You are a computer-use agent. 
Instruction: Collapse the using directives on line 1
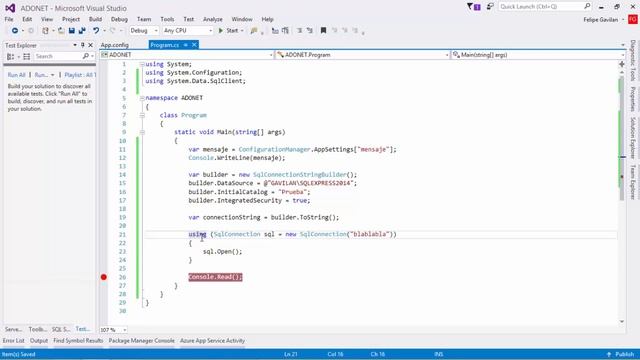pyautogui.click(x=142, y=64)
